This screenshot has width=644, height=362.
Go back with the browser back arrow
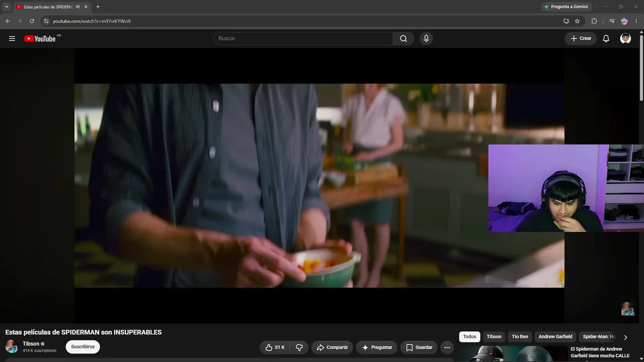click(x=8, y=21)
